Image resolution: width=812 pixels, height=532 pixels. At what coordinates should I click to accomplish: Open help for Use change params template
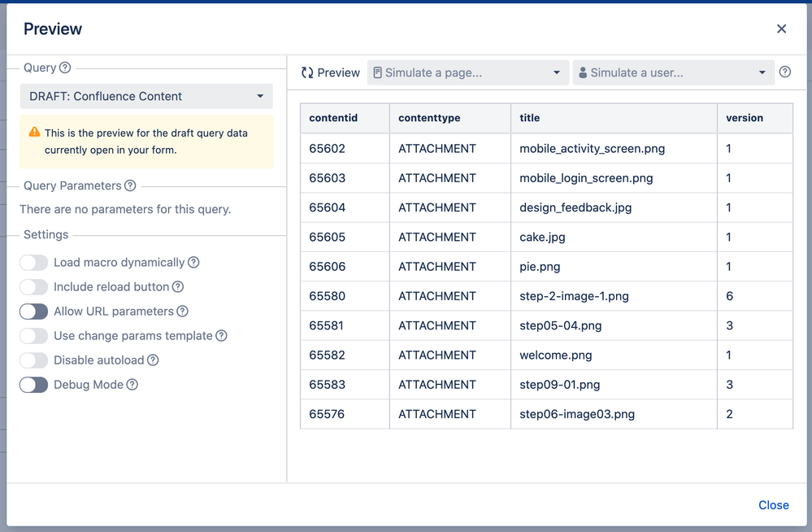pos(221,335)
